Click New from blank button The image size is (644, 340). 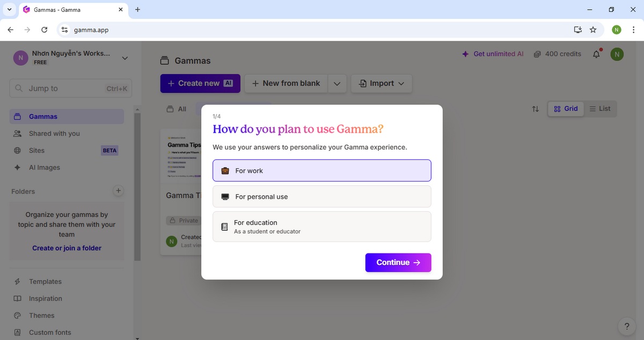[x=286, y=83]
